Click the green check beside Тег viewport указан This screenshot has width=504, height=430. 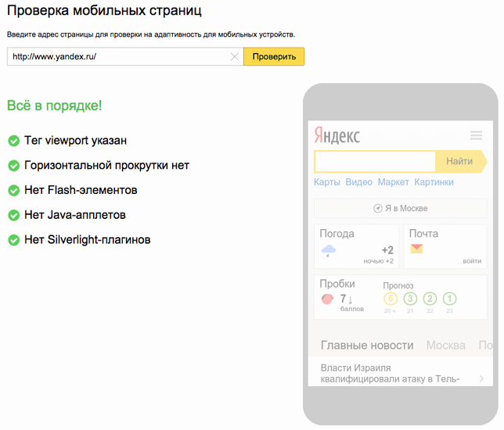point(14,141)
